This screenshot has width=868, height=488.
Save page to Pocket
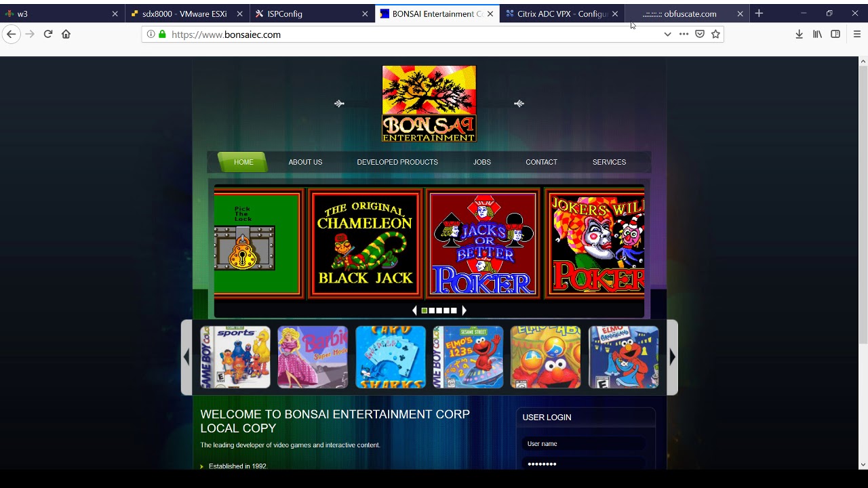click(x=700, y=34)
